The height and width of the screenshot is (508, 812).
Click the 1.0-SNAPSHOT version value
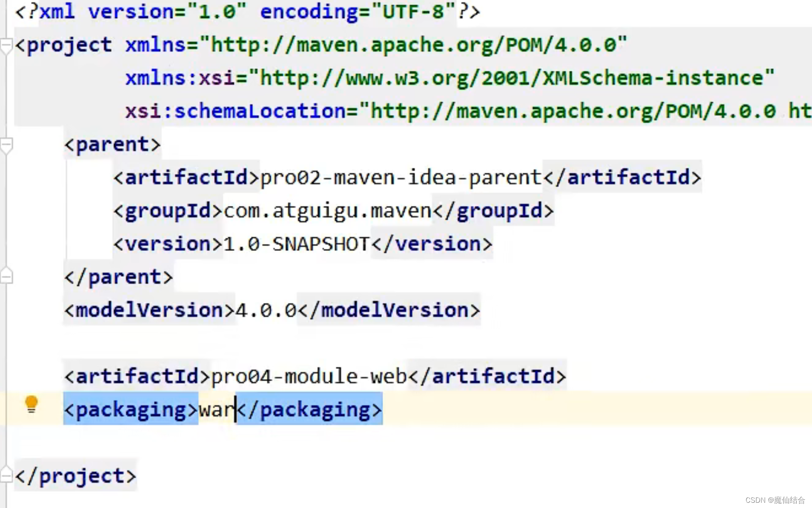297,244
